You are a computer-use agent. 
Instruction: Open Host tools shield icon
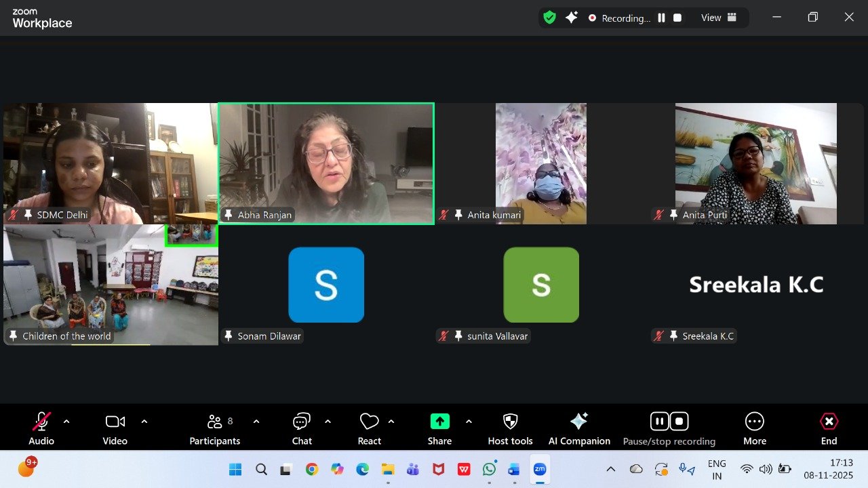pos(510,428)
